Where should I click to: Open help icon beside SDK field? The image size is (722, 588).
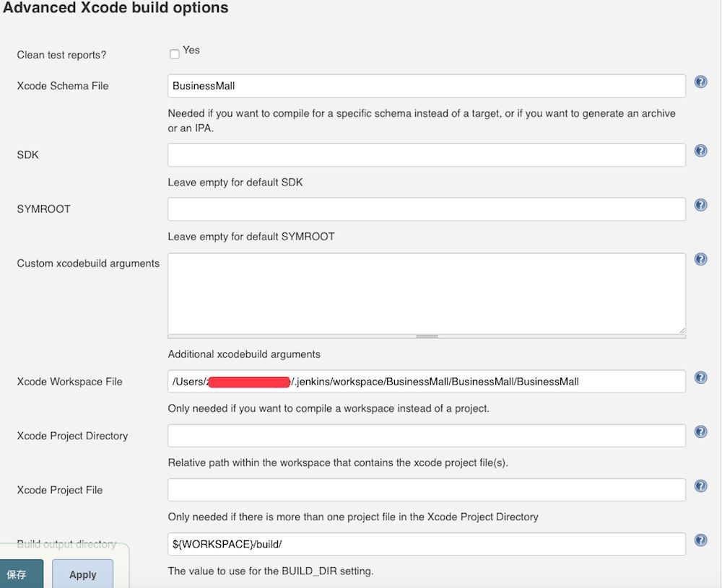tap(700, 151)
